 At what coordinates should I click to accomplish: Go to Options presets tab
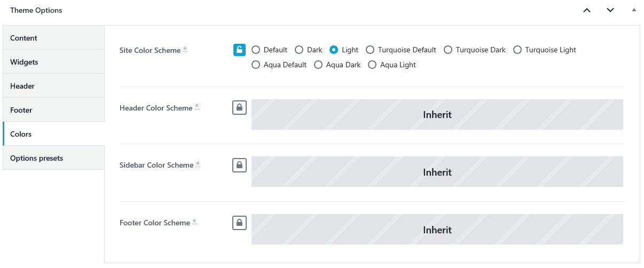[53, 158]
